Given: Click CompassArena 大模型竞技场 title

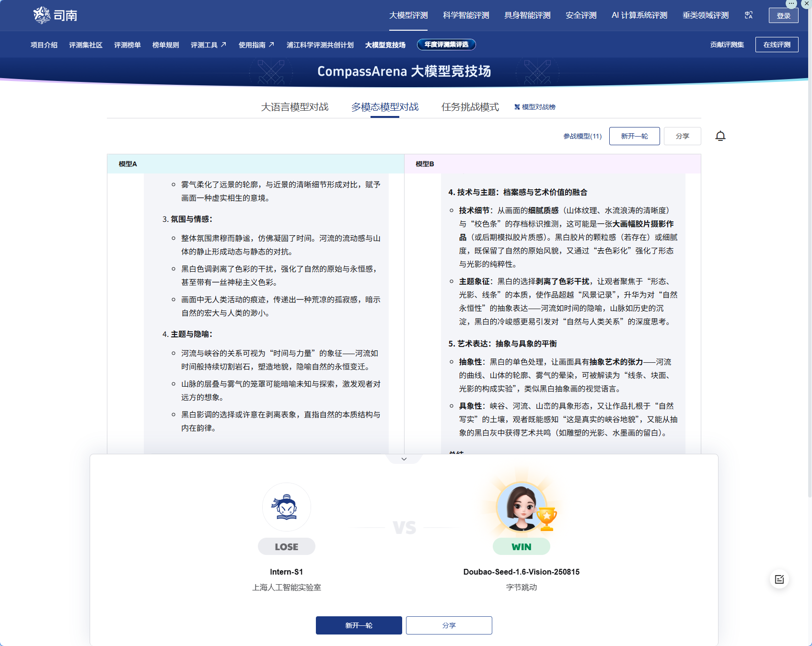Looking at the screenshot, I should click(x=404, y=71).
